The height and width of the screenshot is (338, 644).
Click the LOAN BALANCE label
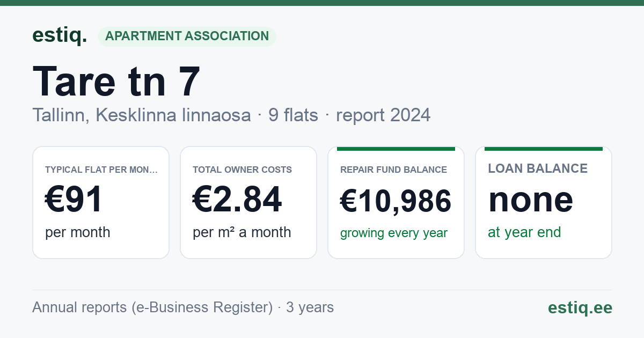coord(538,168)
